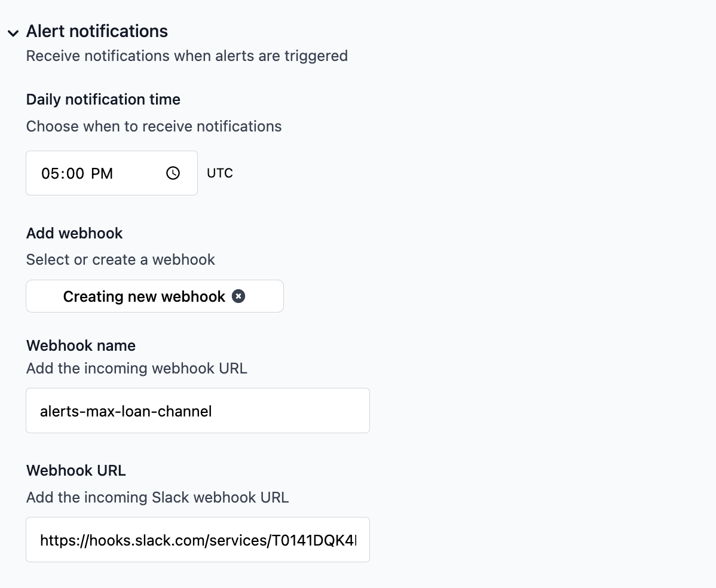716x588 pixels.
Task: Select the PM period in time field
Action: pyautogui.click(x=102, y=174)
